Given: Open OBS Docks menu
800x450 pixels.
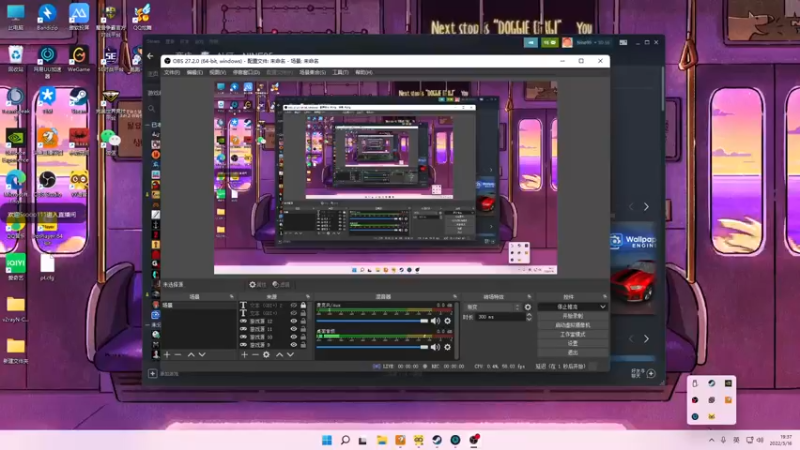Looking at the screenshot, I should (246, 72).
